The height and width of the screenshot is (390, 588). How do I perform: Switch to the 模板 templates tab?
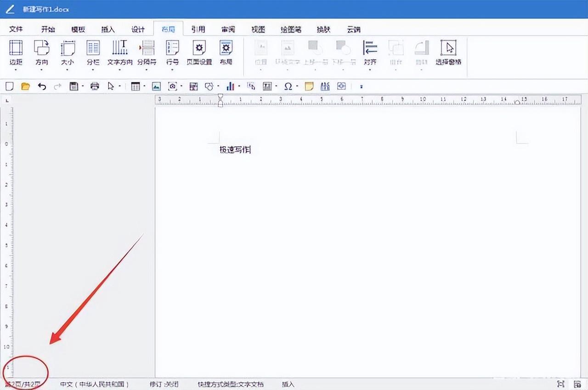coord(78,29)
